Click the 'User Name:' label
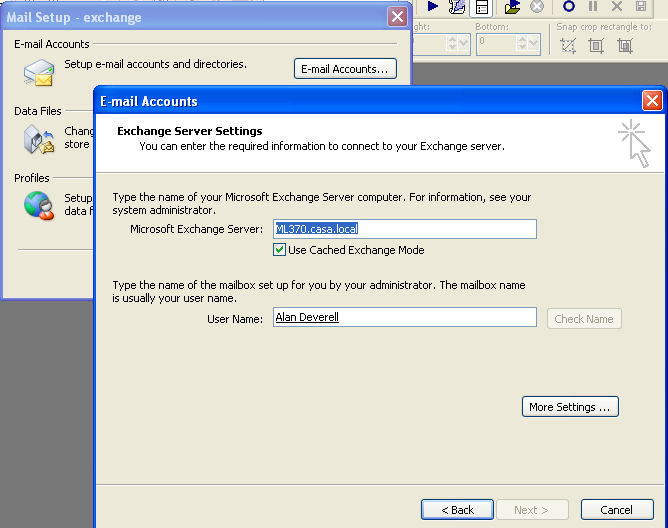 [235, 319]
